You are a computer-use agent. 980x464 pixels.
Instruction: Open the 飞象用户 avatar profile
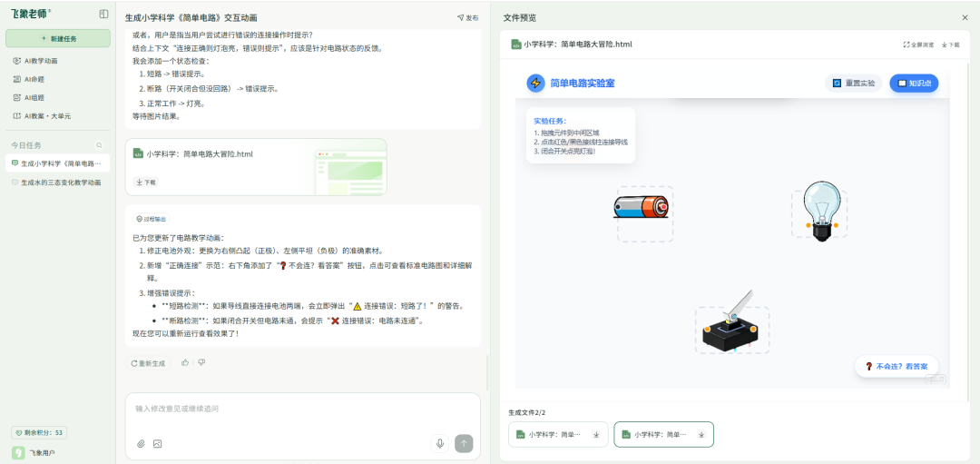pos(19,452)
